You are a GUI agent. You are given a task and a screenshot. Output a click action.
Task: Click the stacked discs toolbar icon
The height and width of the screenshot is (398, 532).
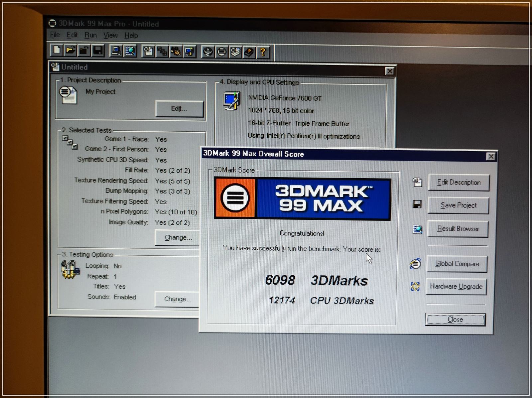235,52
